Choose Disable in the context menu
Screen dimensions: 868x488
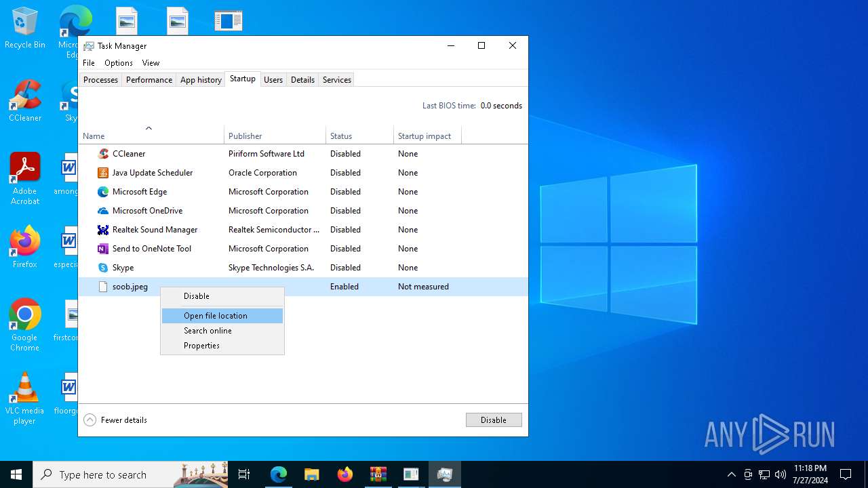[222, 296]
